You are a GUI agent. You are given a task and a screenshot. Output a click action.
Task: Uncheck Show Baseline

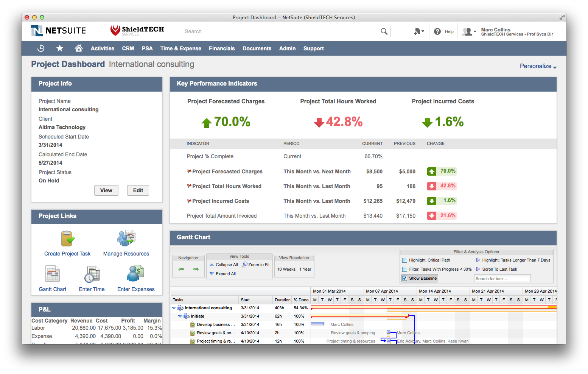(405, 278)
